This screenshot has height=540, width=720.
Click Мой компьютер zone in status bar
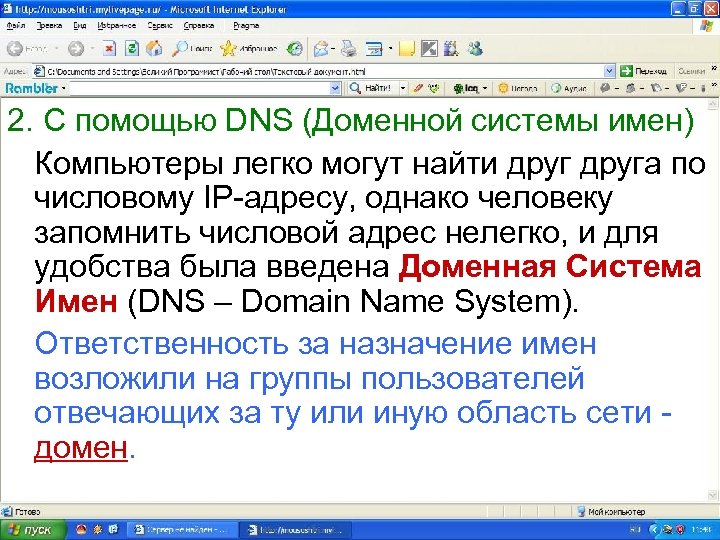611,511
